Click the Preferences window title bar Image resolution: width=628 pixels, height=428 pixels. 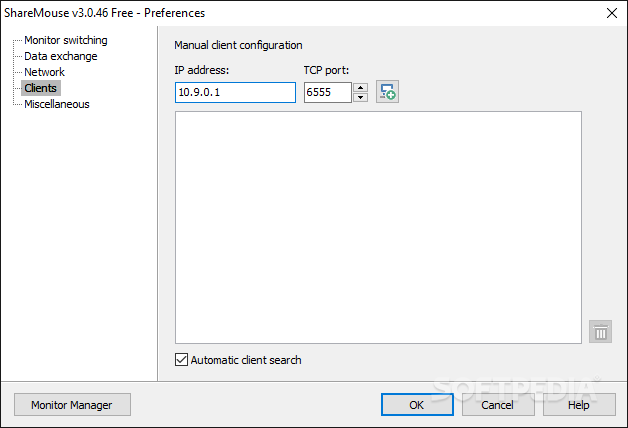pyautogui.click(x=300, y=13)
